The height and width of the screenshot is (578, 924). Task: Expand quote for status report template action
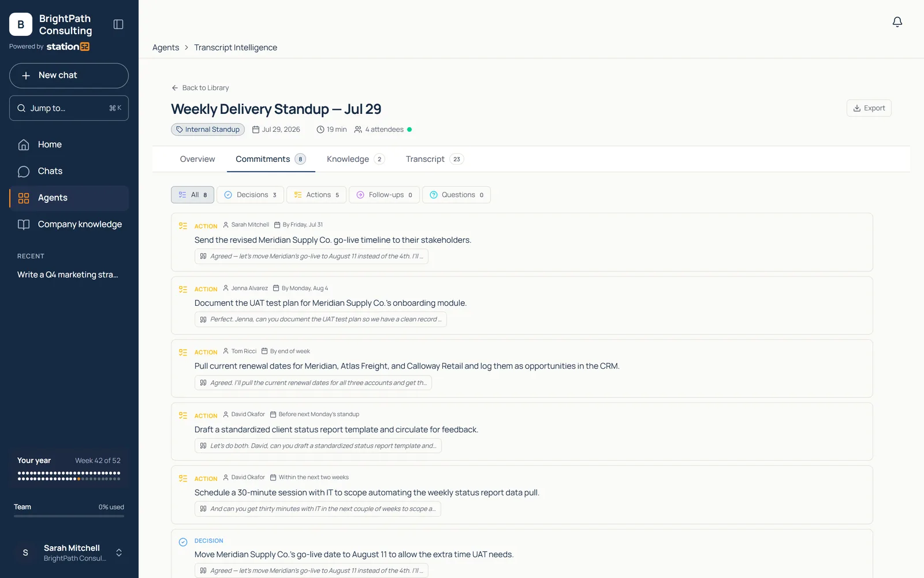pos(318,446)
